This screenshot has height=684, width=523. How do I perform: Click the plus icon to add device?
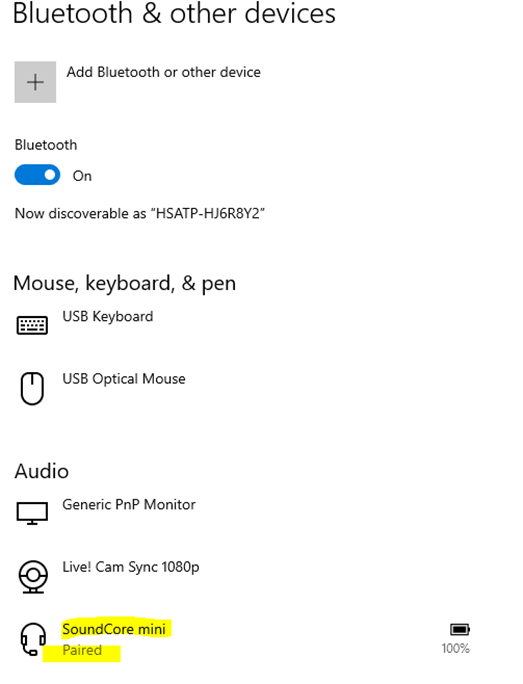pos(35,82)
